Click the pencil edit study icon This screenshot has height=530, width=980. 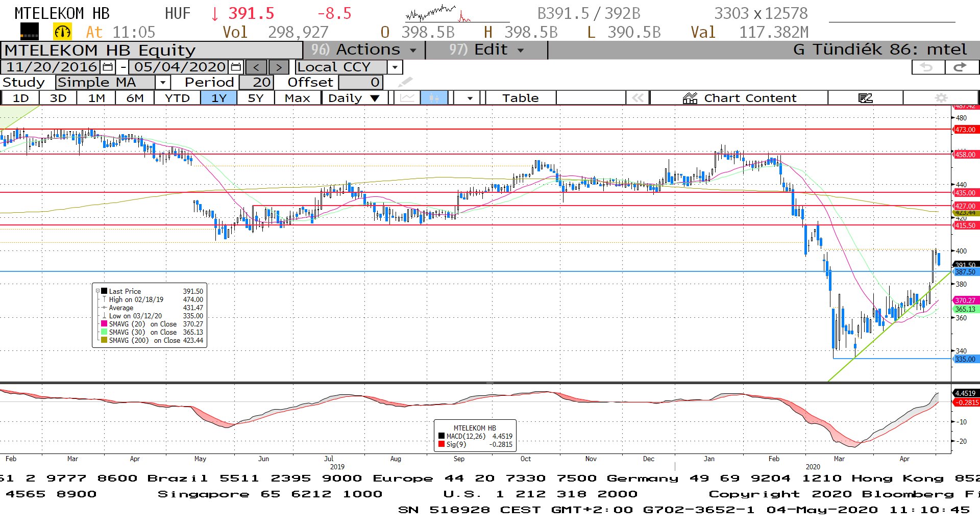[x=405, y=82]
